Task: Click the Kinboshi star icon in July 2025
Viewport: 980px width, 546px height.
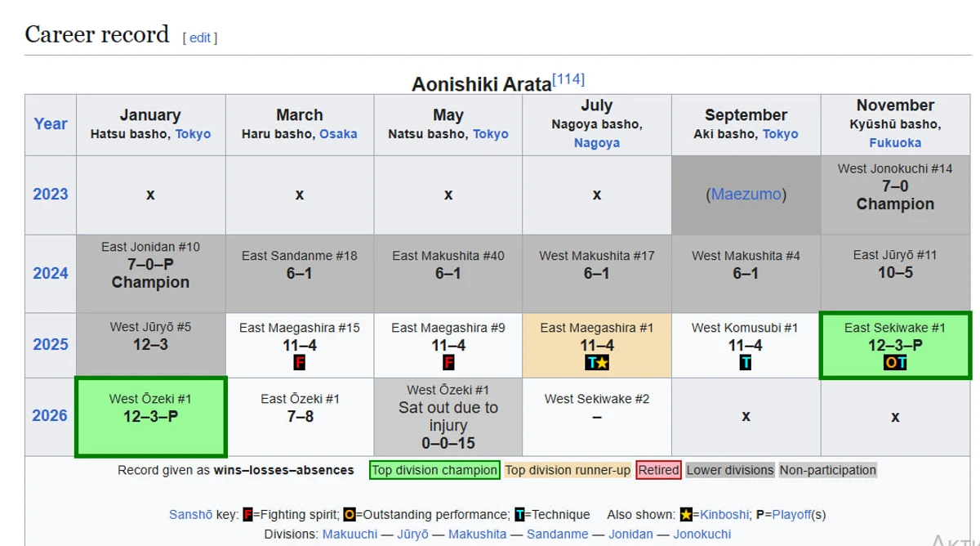Action: [603, 363]
